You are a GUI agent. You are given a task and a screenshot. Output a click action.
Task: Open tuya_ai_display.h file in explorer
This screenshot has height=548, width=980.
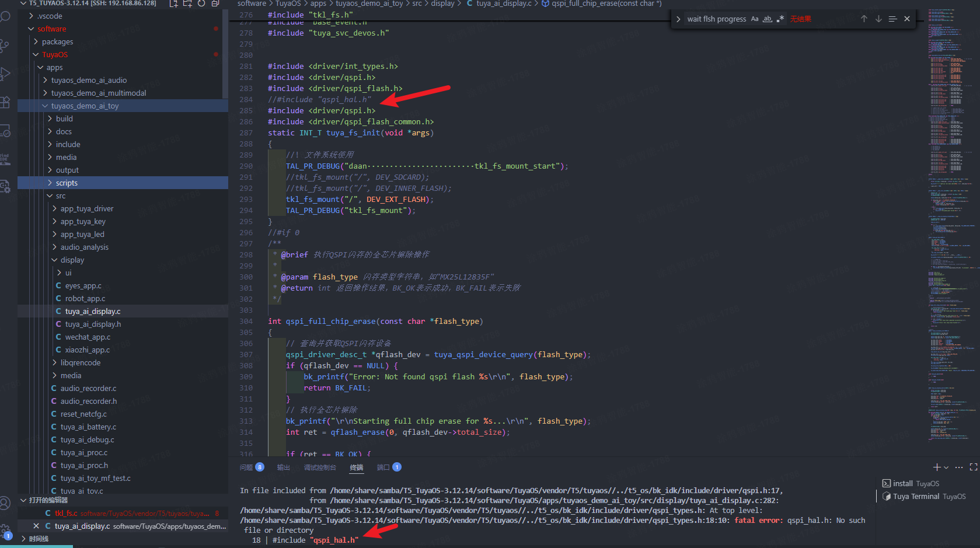93,324
